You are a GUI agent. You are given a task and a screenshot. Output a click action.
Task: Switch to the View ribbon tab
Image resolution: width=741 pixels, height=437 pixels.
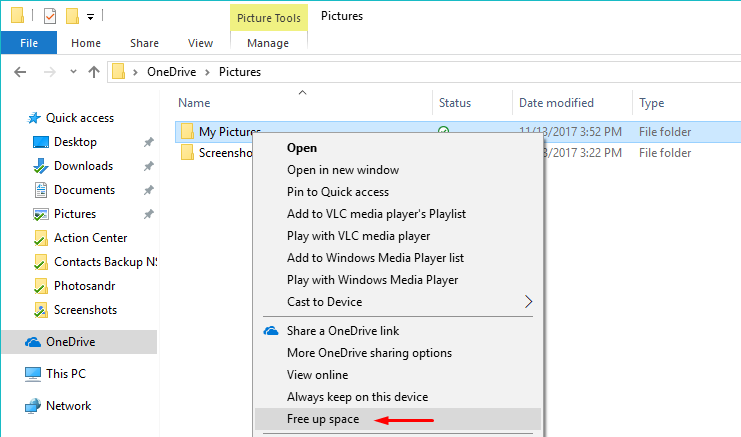point(200,43)
